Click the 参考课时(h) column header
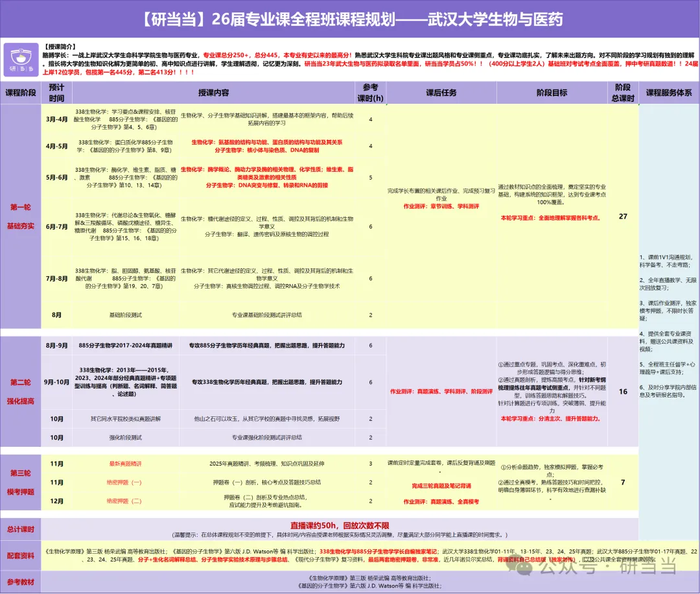The height and width of the screenshot is (594, 700). click(x=371, y=93)
